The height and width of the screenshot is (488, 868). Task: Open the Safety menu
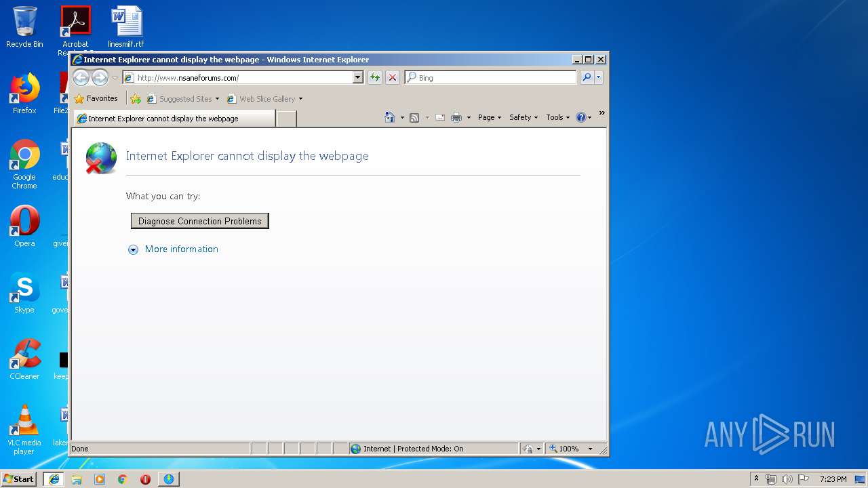coord(524,117)
